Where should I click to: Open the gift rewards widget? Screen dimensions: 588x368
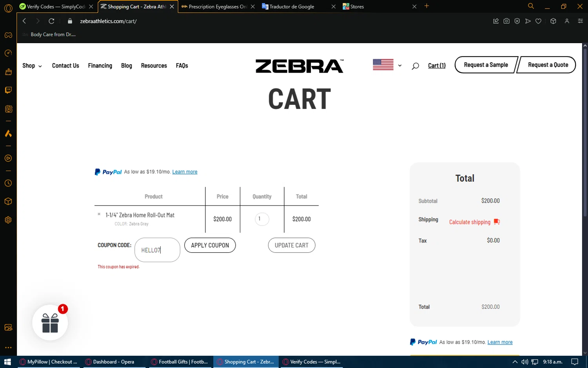point(50,322)
